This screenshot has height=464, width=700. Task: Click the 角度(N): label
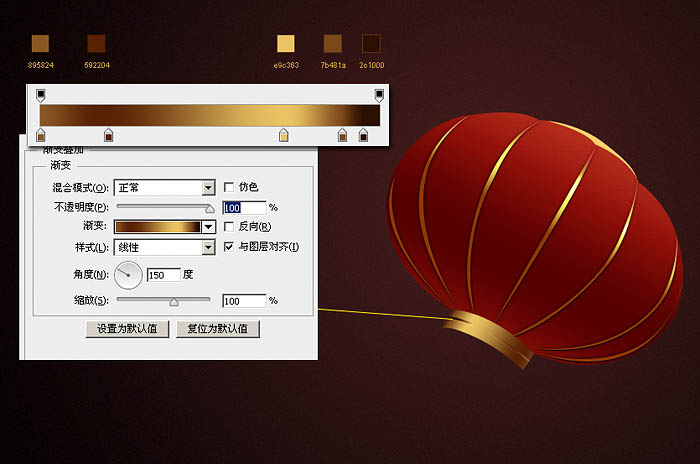(91, 274)
